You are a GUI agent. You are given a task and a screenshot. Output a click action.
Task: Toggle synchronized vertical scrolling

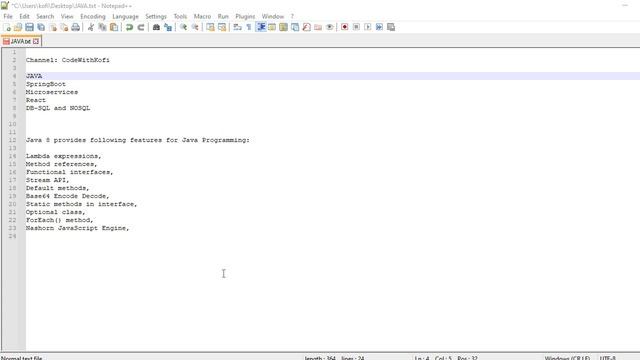210,27
